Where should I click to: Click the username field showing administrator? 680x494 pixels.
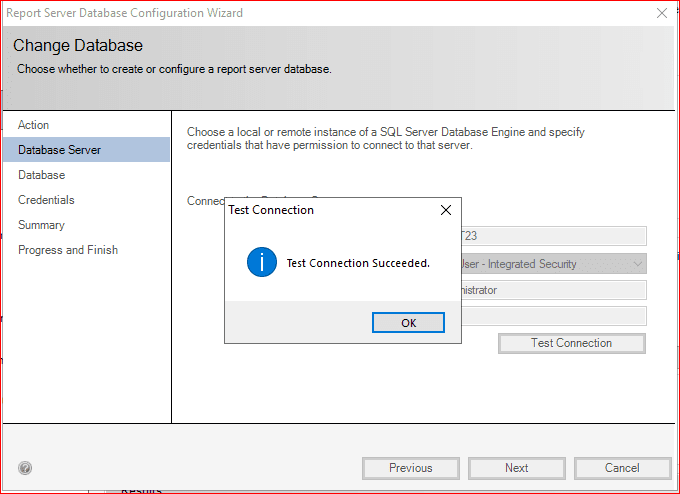[x=553, y=290]
